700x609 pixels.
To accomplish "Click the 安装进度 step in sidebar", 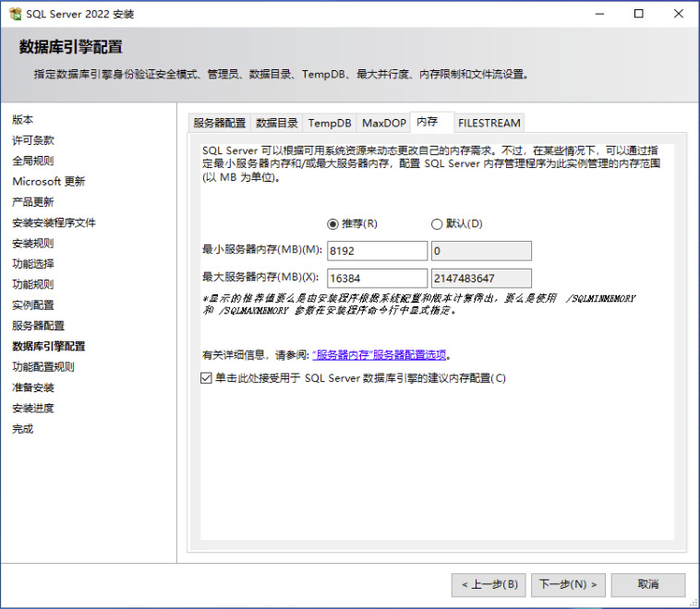I will pyautogui.click(x=33, y=408).
